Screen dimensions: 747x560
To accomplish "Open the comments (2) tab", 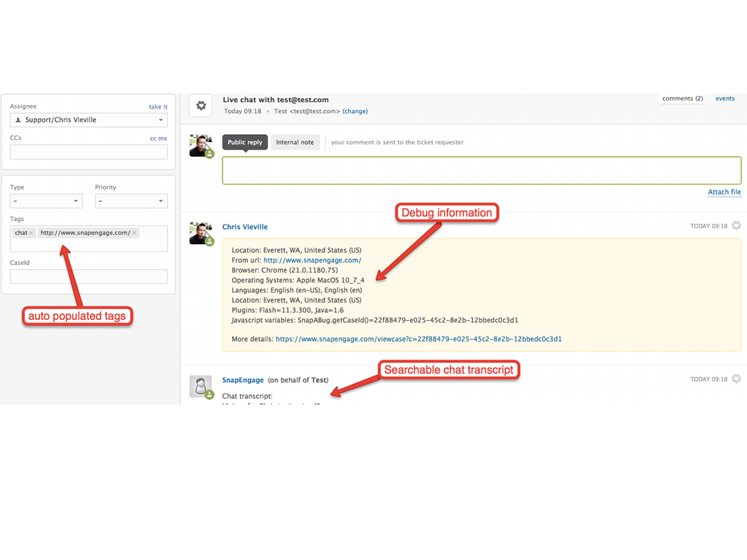I will click(x=682, y=98).
